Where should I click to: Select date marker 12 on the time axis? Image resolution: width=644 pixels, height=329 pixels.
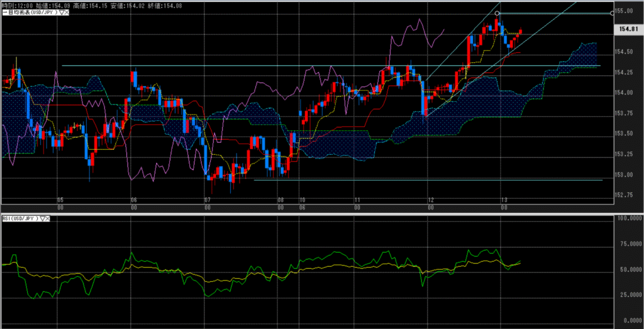coord(430,200)
